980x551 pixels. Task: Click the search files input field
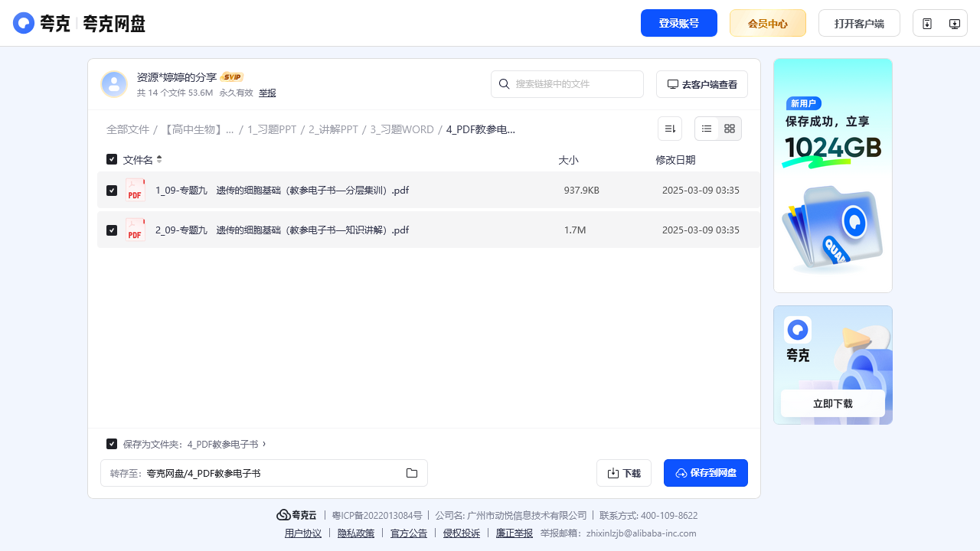click(x=574, y=84)
